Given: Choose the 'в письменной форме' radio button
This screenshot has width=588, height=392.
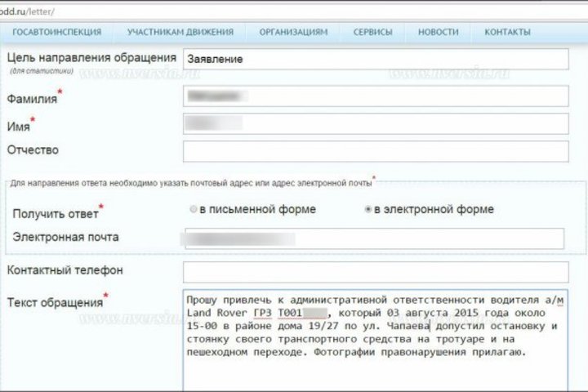Looking at the screenshot, I should coord(194,210).
